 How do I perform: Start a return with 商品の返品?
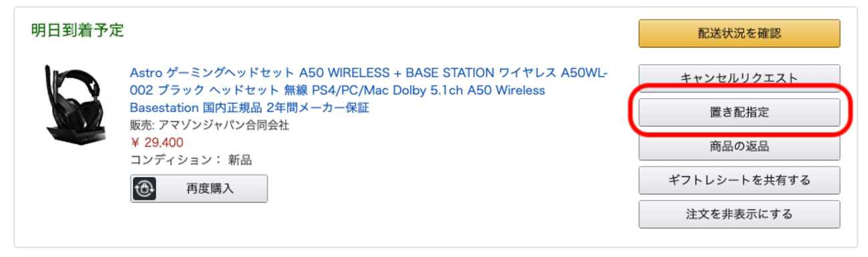739,146
